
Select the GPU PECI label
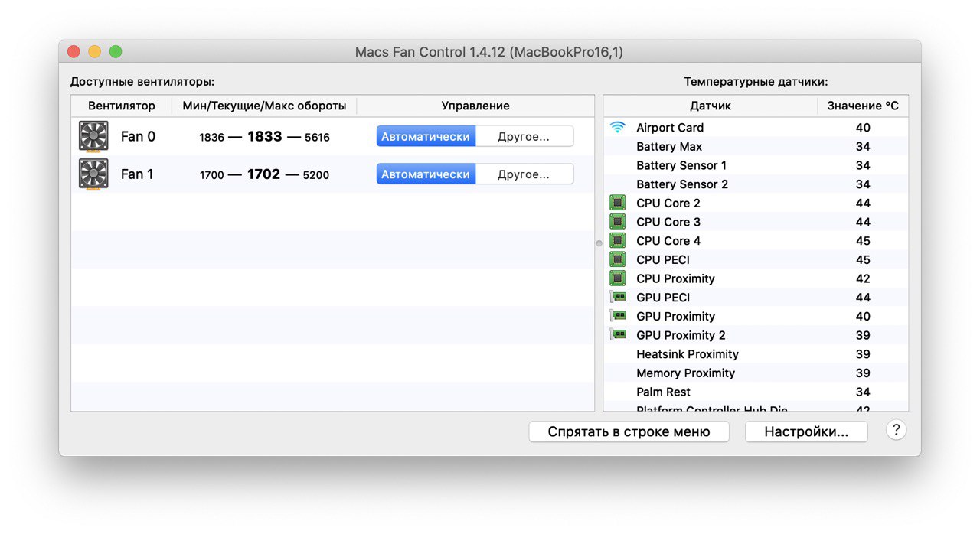pyautogui.click(x=663, y=297)
